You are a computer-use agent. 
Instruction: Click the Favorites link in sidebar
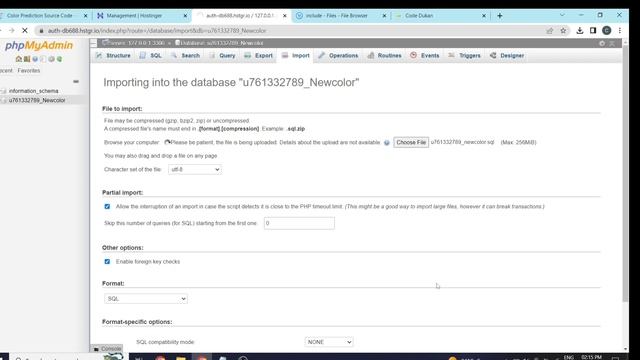pos(29,71)
